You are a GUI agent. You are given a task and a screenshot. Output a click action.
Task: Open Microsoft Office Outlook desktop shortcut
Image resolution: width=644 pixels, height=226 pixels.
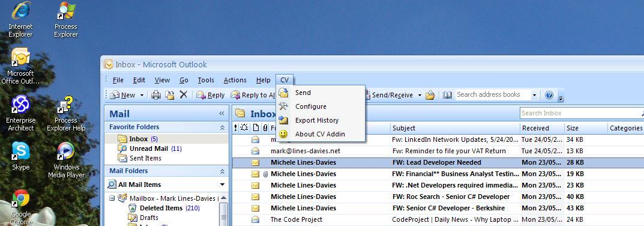[20, 67]
